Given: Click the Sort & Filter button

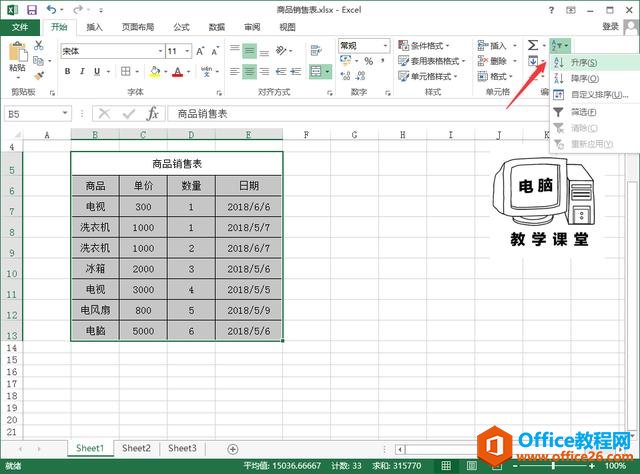Looking at the screenshot, I should pos(560,45).
